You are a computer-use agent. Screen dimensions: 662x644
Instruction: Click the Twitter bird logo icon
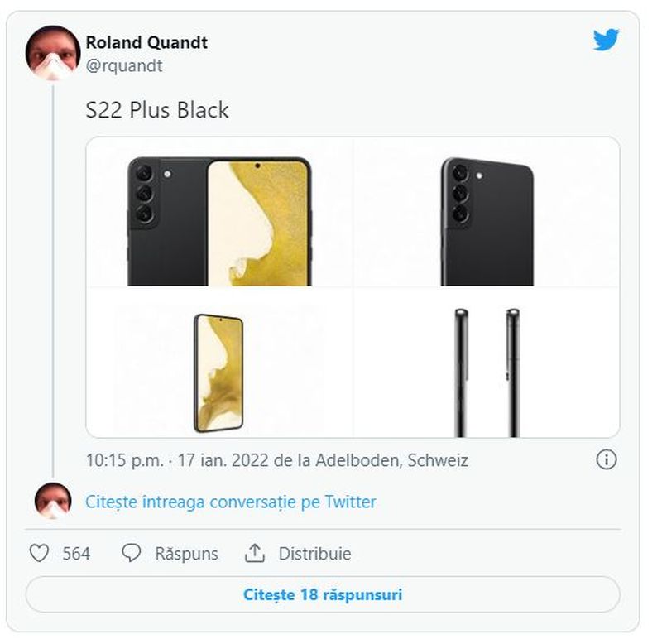click(607, 40)
